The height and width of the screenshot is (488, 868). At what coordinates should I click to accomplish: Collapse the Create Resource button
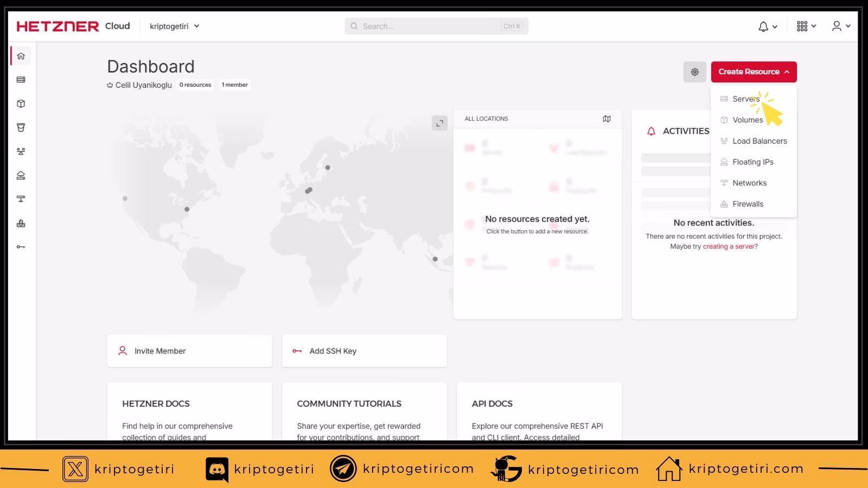click(x=754, y=72)
